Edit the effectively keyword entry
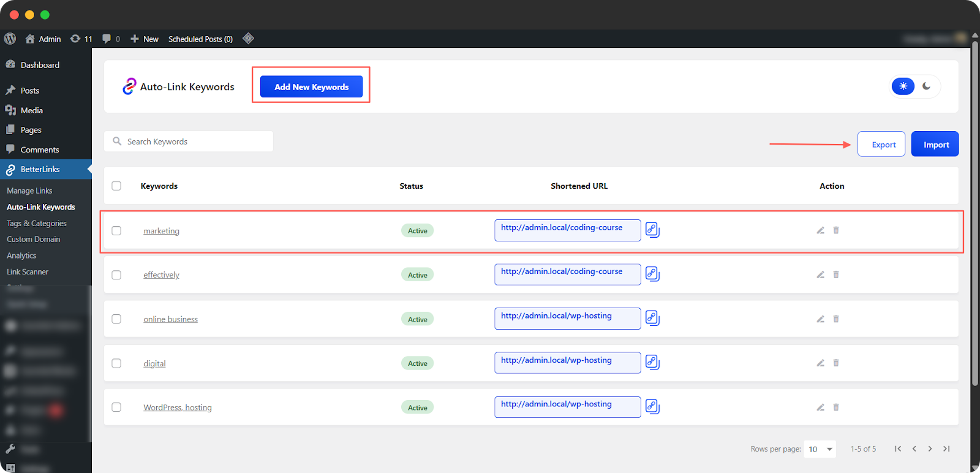This screenshot has width=980, height=473. [820, 274]
